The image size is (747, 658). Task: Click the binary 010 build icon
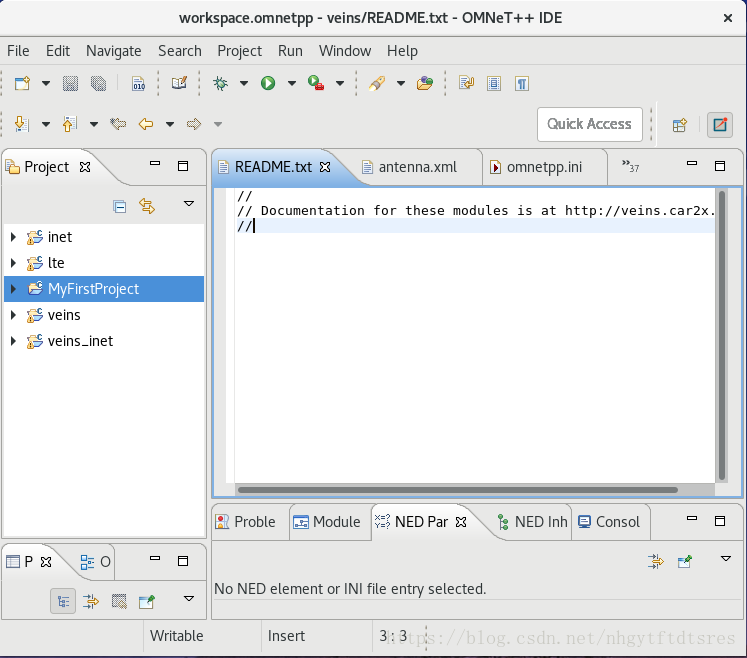click(x=139, y=83)
